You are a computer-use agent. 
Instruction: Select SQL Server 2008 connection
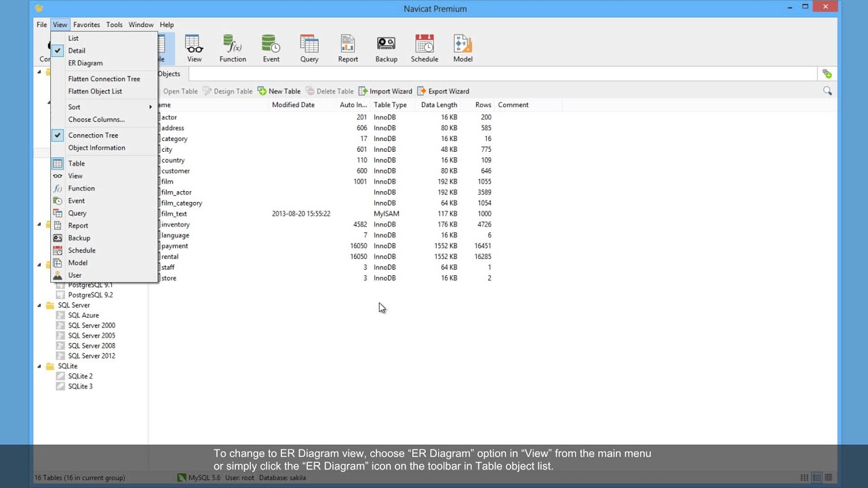pyautogui.click(x=92, y=346)
